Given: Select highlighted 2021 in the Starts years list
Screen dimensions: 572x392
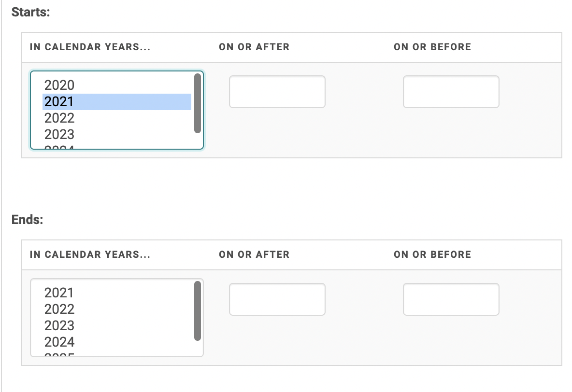Looking at the screenshot, I should pyautogui.click(x=59, y=102).
